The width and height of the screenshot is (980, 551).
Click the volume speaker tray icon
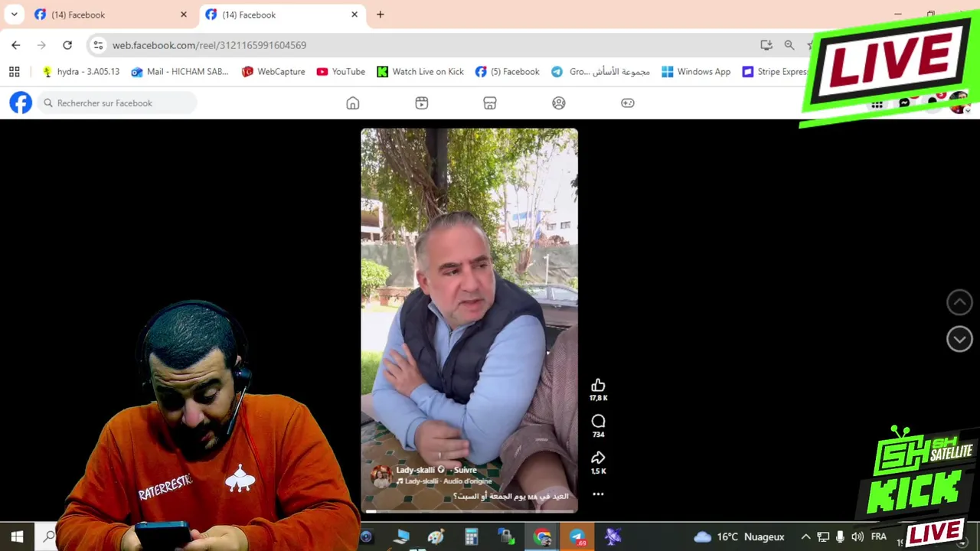857,536
